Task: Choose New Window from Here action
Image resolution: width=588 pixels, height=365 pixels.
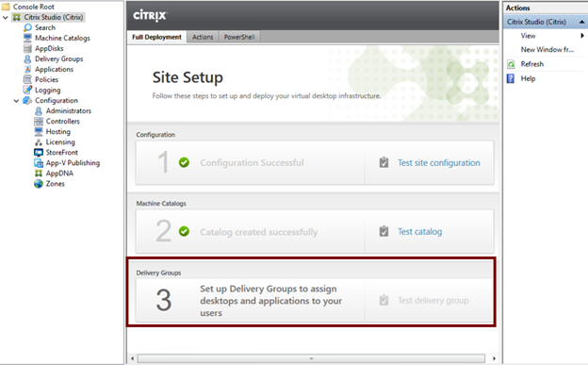Action: [x=547, y=50]
